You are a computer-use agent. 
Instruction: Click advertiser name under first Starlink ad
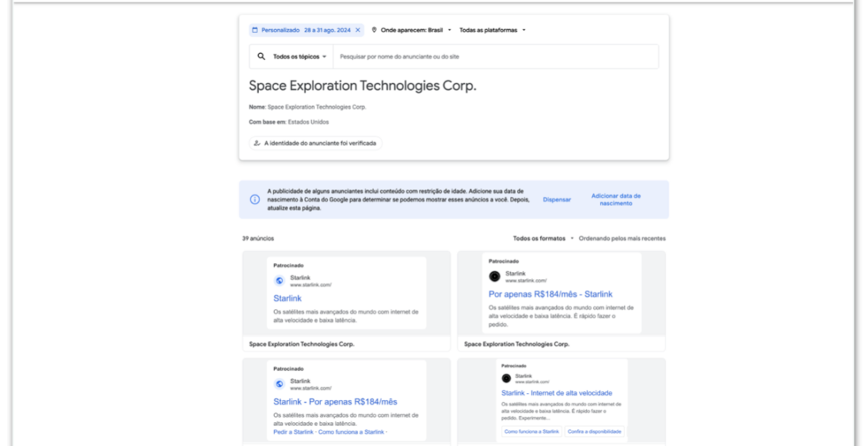point(302,344)
